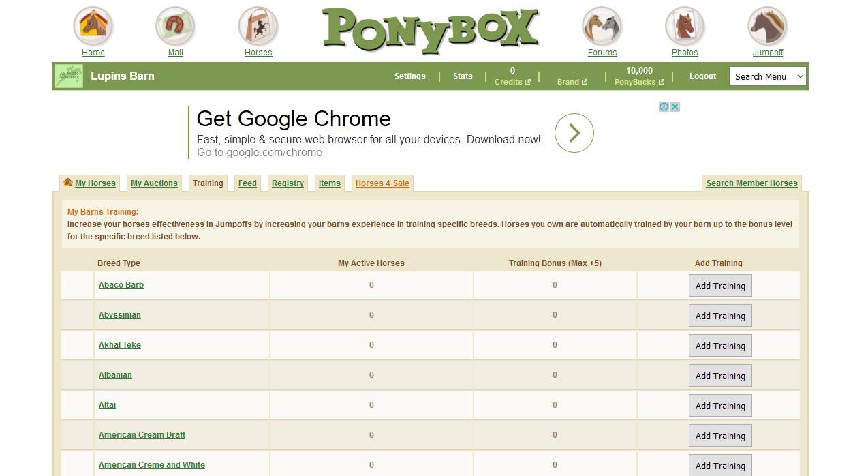This screenshot has width=868, height=476.
Task: Click the Lupins Barn avatar thumbnail
Action: click(x=69, y=76)
